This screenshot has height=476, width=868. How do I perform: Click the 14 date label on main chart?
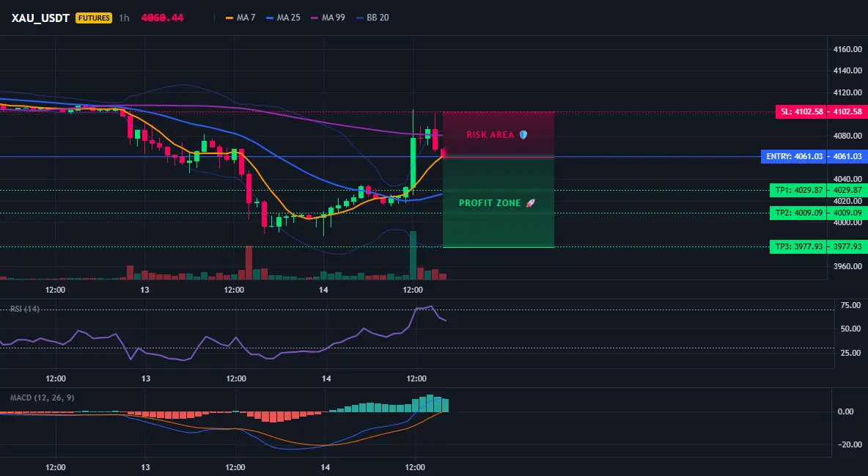click(x=323, y=290)
